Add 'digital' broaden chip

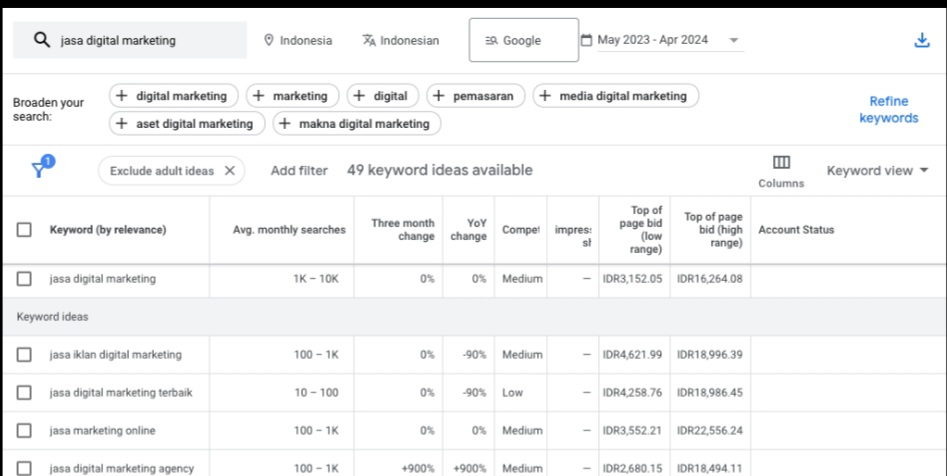pyautogui.click(x=382, y=96)
